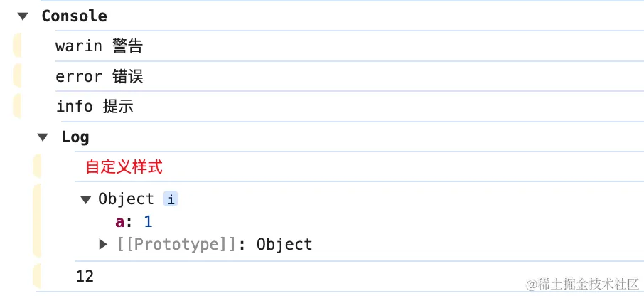Select the property key a
The height and width of the screenshot is (296, 644).
click(x=119, y=222)
